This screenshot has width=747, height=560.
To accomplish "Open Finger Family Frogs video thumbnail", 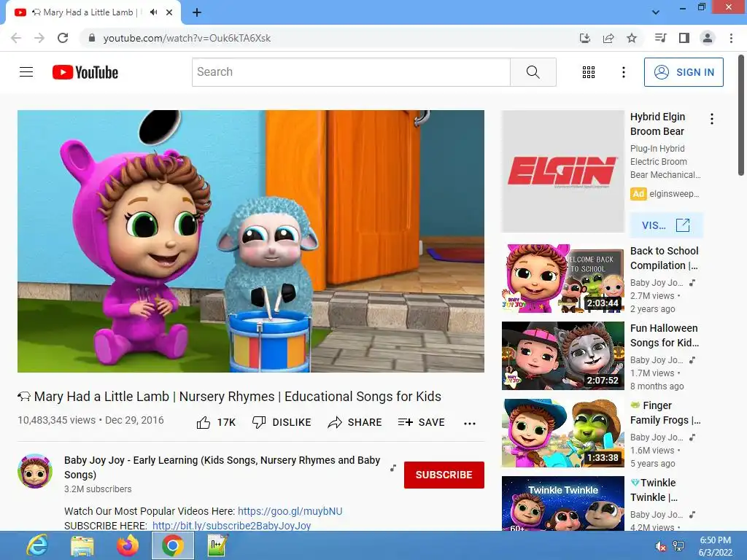I will click(x=562, y=433).
